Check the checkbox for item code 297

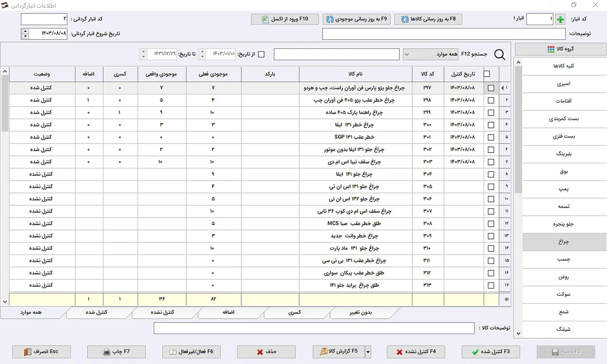491,88
